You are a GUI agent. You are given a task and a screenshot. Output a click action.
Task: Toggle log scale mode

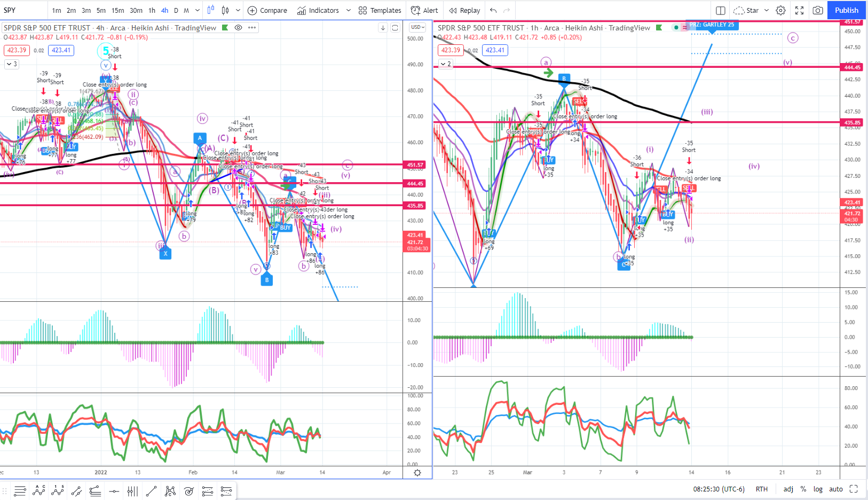[818, 489]
